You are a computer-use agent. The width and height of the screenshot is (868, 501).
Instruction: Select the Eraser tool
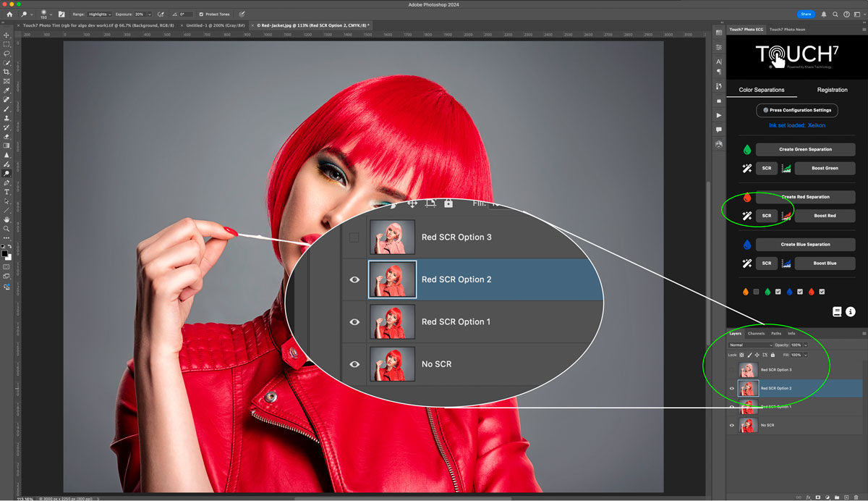point(7,136)
